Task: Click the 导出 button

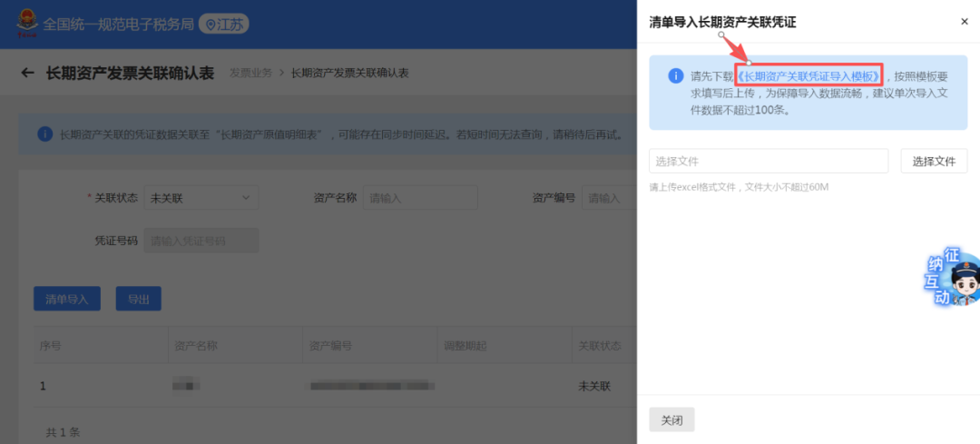Action: coord(138,299)
